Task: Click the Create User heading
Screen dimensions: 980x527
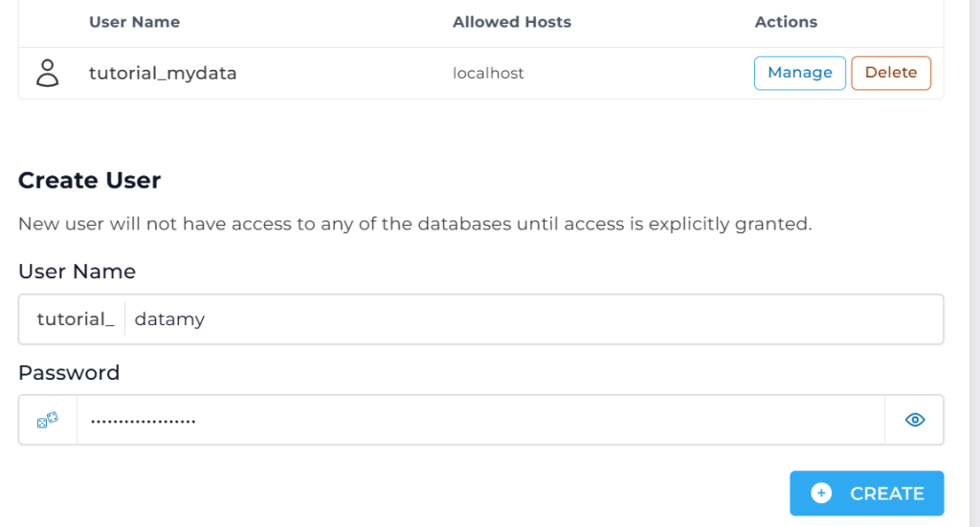Action: tap(90, 180)
